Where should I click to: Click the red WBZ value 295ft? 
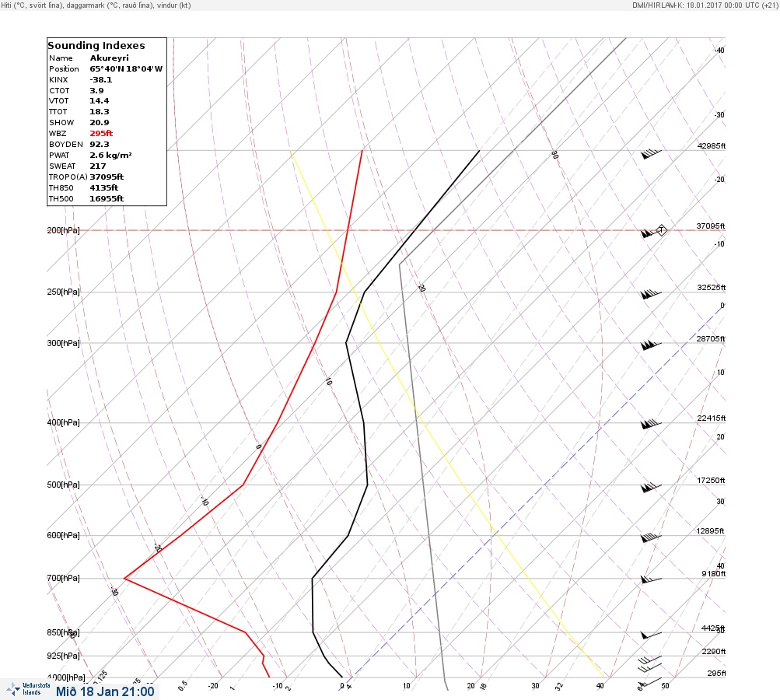(x=101, y=133)
